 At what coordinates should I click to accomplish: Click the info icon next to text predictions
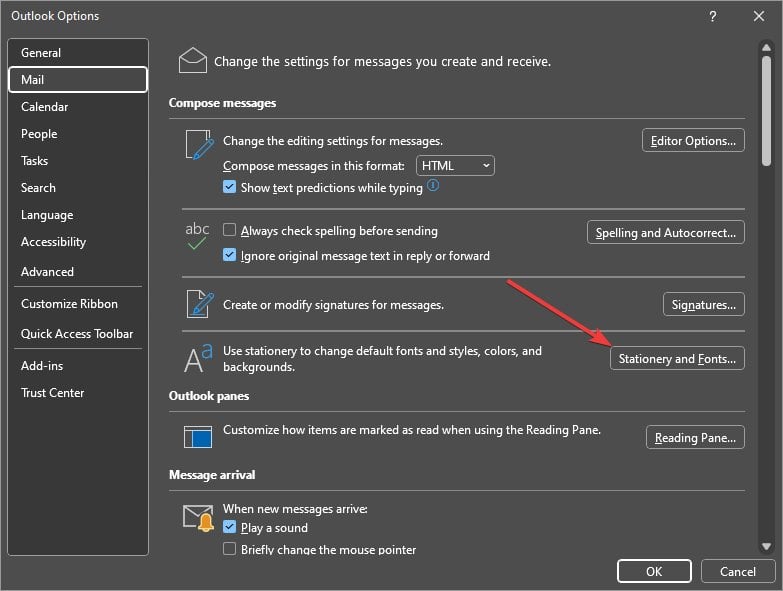[433, 186]
